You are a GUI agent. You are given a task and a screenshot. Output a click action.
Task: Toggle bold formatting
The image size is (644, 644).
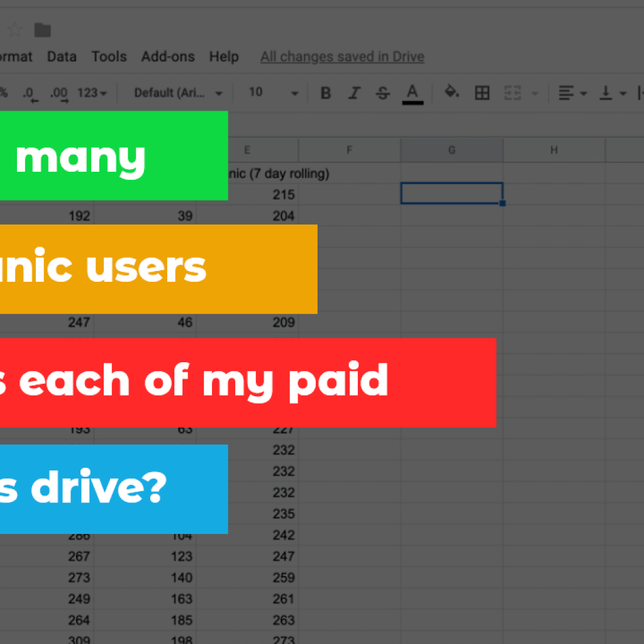326,93
